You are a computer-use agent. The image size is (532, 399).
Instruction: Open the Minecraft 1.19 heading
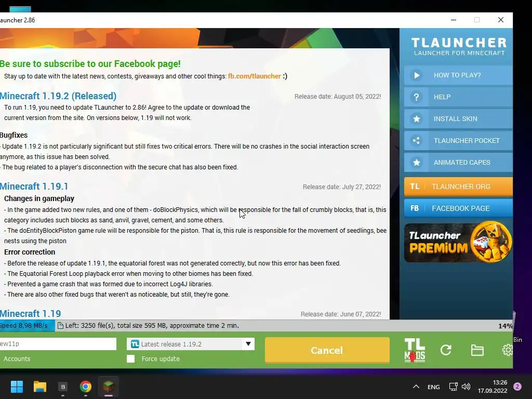coord(31,313)
